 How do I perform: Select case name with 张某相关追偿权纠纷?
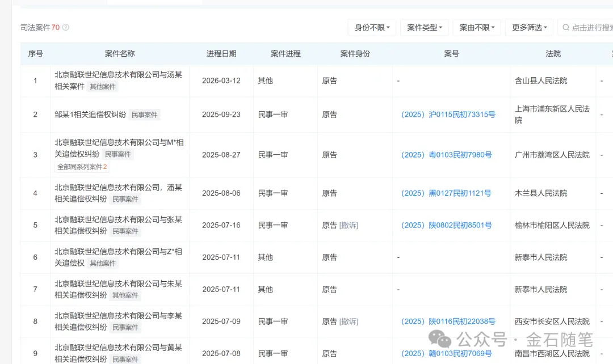point(118,225)
